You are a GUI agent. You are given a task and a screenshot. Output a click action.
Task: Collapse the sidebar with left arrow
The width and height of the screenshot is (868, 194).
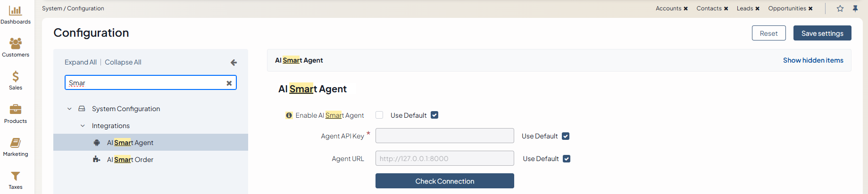234,63
